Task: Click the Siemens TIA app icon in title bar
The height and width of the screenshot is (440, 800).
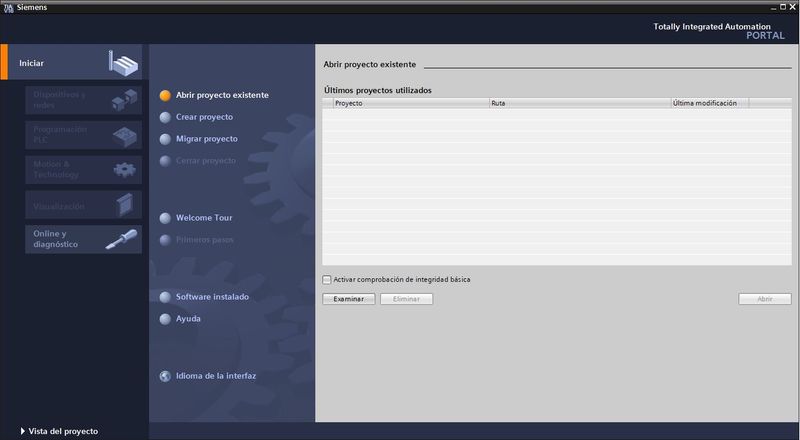Action: coord(8,8)
